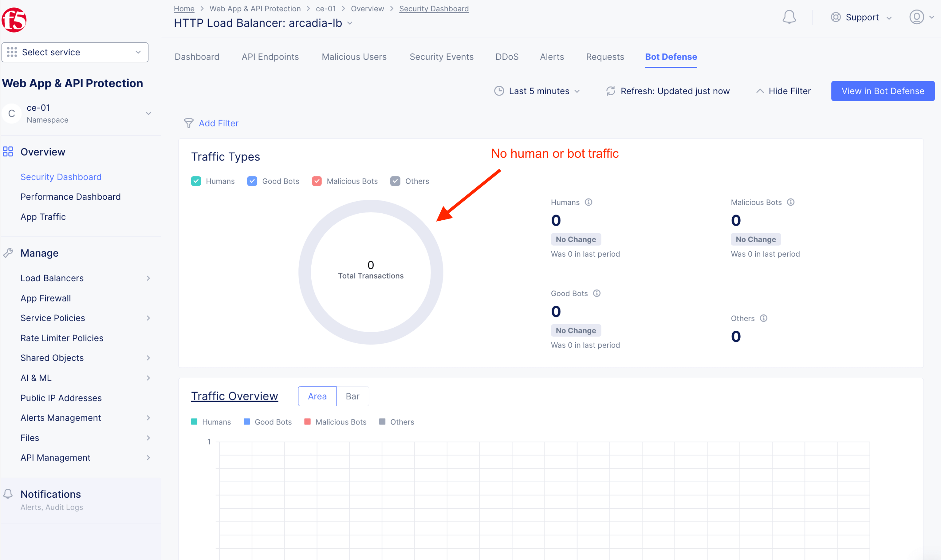Viewport: 941px width, 560px height.
Task: Click the Others info icon
Action: click(x=763, y=318)
